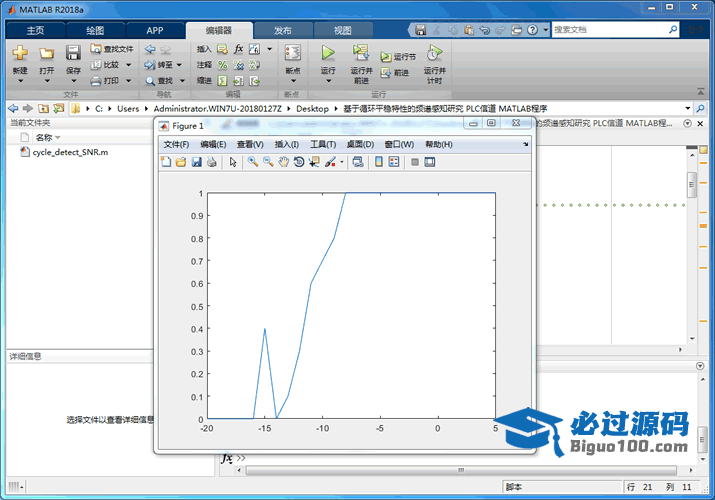Click the Save (保存) floppy icon
Viewport: 715px width, 500px height.
[73, 53]
